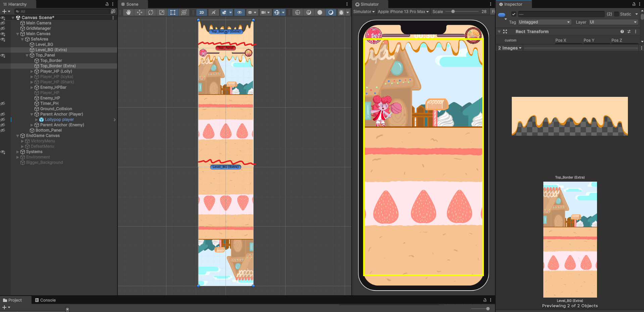
Task: Open the Tag dropdown showing Untagged
Action: (x=544, y=22)
